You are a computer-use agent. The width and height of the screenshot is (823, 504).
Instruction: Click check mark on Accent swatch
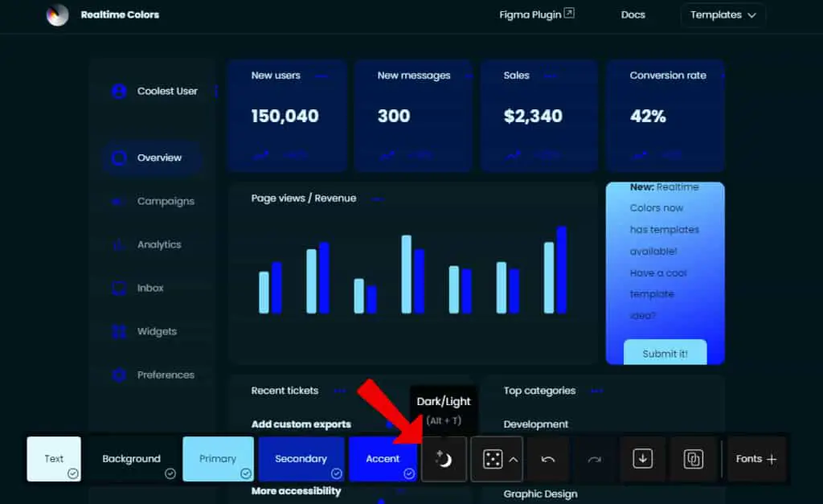pyautogui.click(x=409, y=473)
